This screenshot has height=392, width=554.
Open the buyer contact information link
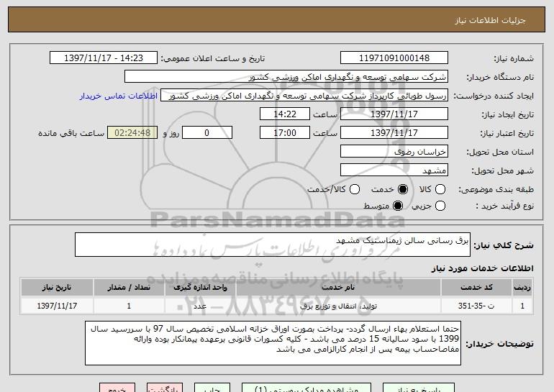[x=119, y=96]
